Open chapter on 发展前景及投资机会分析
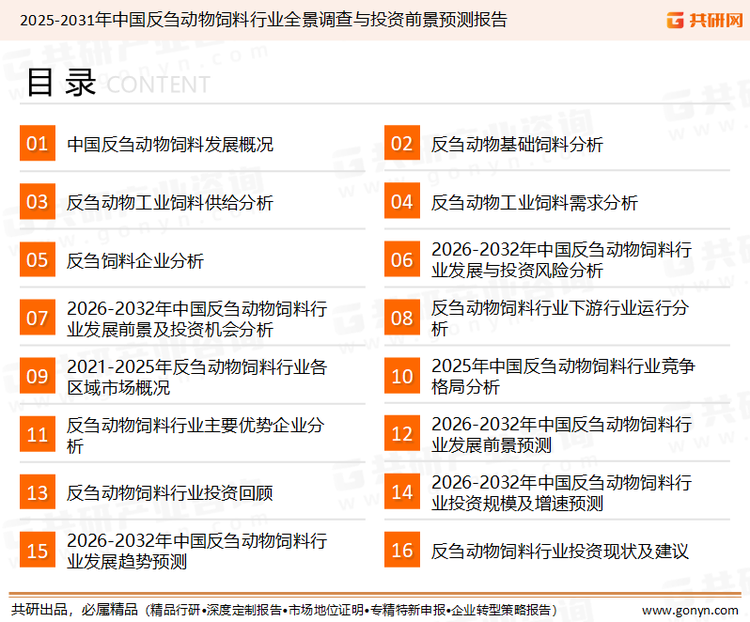The height and width of the screenshot is (622, 750). pyautogui.click(x=197, y=319)
